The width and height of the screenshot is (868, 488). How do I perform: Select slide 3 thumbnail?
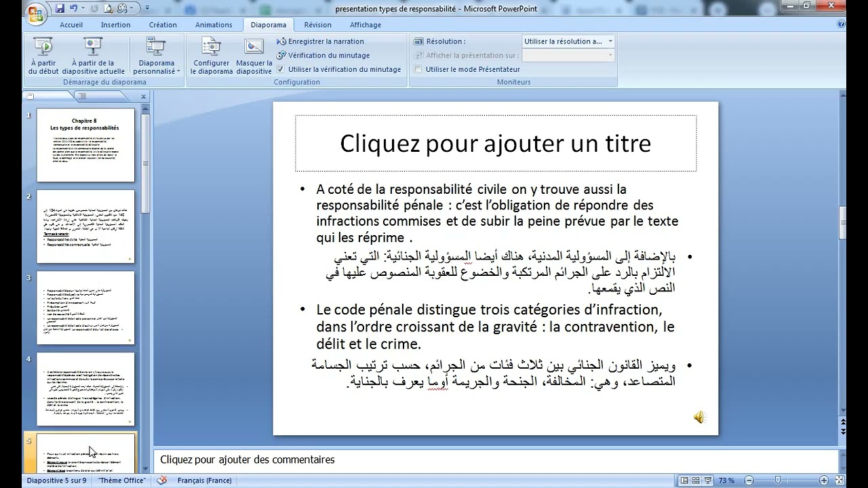pyautogui.click(x=85, y=308)
